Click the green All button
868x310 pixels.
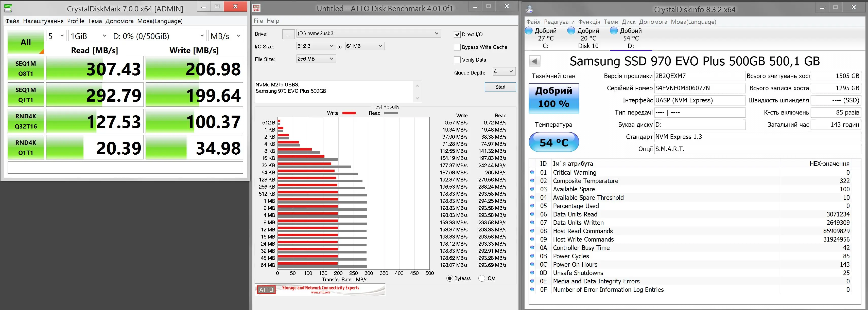26,42
